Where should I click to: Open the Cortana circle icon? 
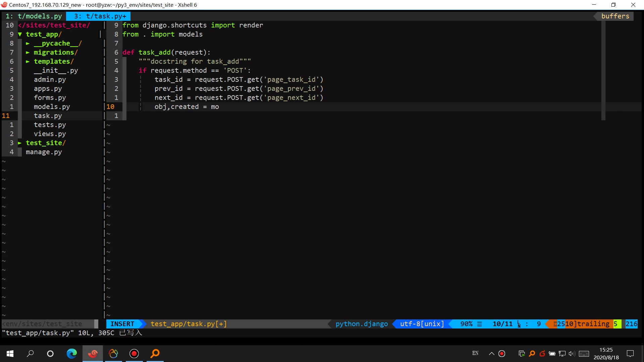coord(50,353)
